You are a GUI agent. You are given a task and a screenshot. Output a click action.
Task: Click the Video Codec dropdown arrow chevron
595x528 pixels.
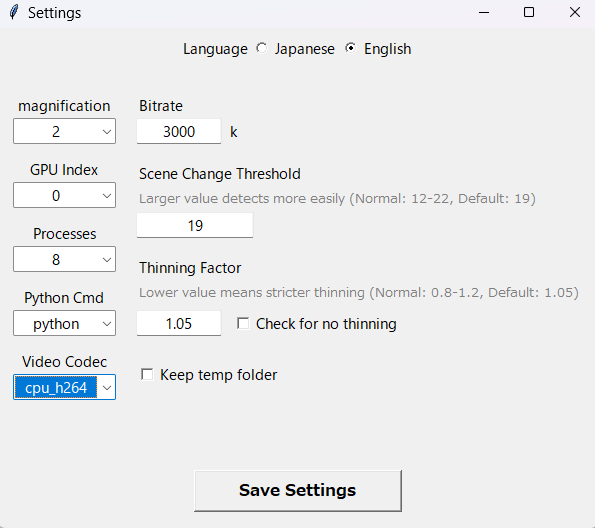(107, 388)
